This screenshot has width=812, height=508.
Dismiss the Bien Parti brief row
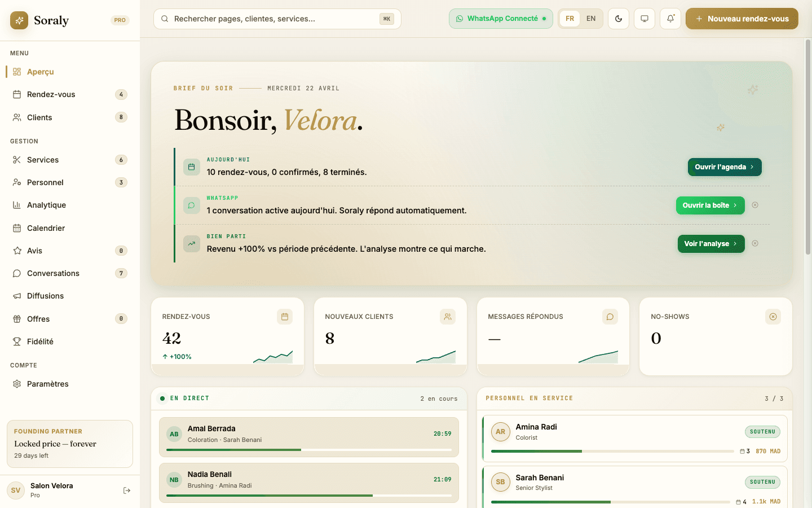click(x=755, y=243)
